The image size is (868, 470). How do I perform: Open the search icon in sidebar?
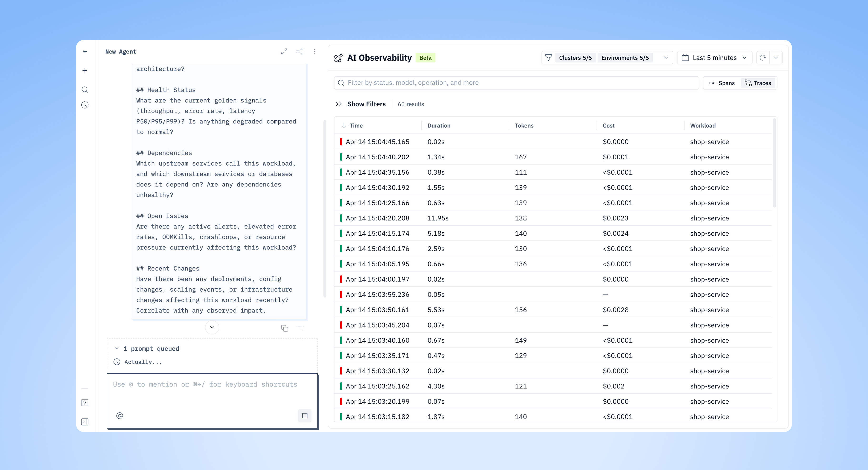pyautogui.click(x=85, y=90)
